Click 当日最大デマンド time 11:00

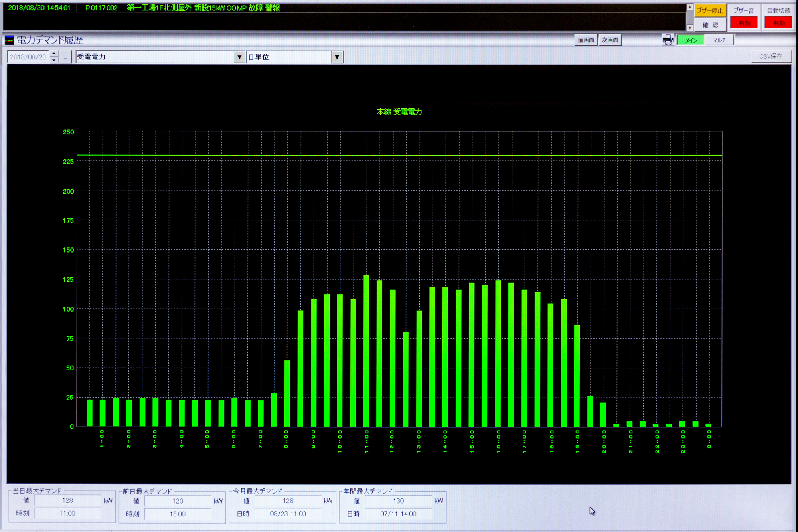(68, 513)
